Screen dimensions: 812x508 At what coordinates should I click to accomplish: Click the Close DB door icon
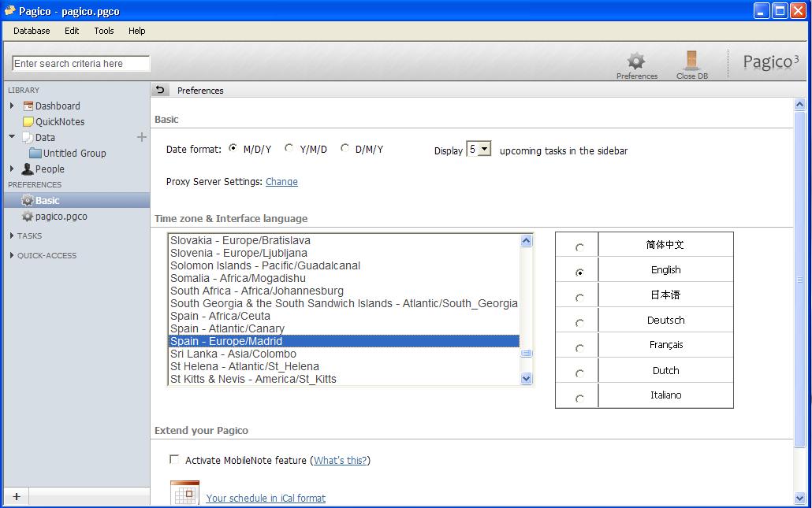[691, 60]
